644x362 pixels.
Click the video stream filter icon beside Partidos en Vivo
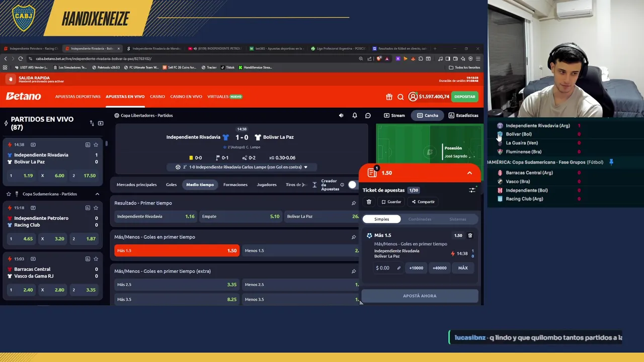pyautogui.click(x=101, y=123)
